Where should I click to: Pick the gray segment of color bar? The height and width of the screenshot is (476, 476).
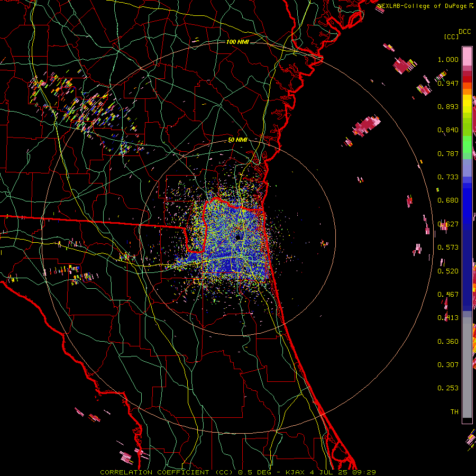pyautogui.click(x=467, y=368)
